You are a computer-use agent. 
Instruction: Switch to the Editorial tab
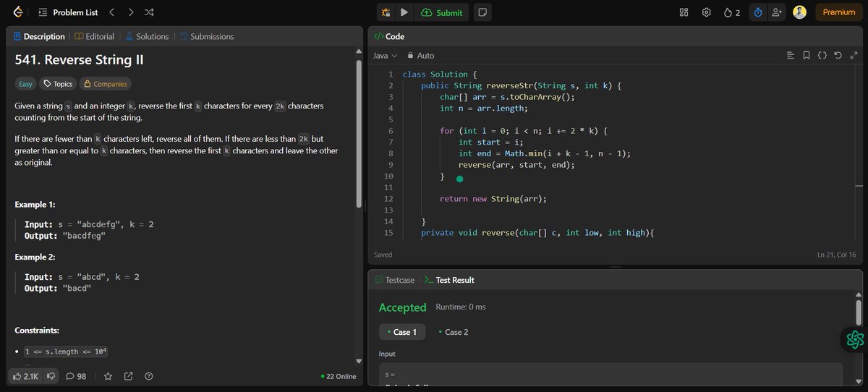(x=94, y=36)
